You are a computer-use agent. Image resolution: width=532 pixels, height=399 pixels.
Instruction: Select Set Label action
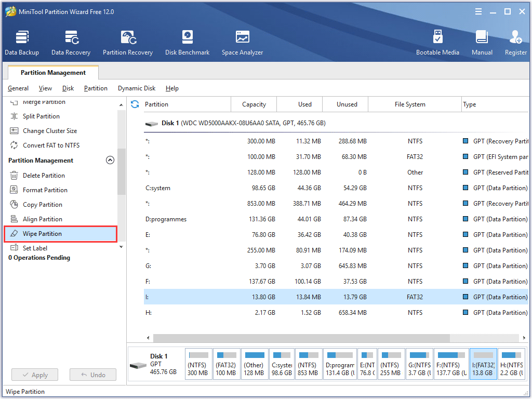pyautogui.click(x=35, y=248)
